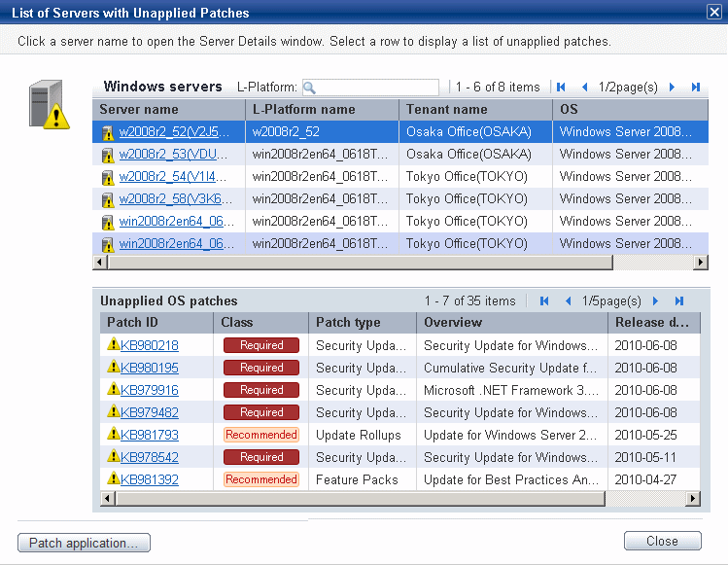
Task: Select the w2008r2_52 L-Platform name cell
Action: (x=322, y=132)
